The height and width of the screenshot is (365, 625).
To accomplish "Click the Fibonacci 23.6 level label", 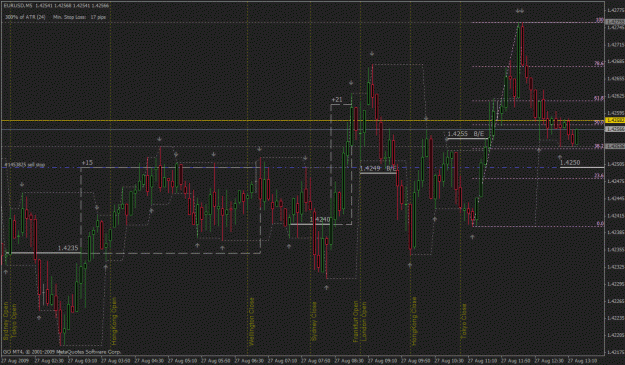I will pos(599,175).
